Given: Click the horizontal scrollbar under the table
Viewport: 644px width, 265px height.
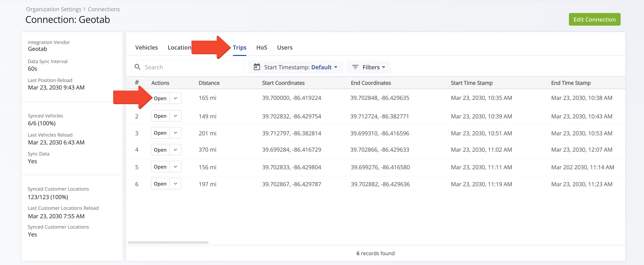Looking at the screenshot, I should click(x=168, y=242).
